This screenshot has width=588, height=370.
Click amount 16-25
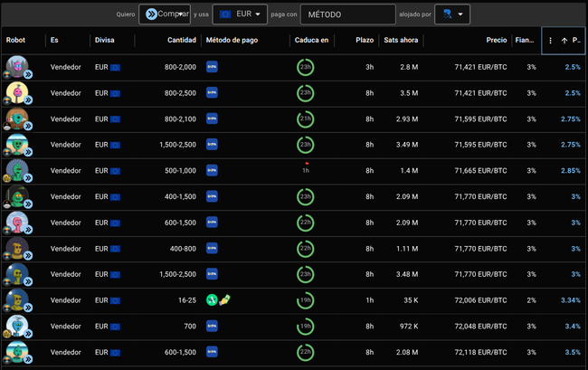(187, 300)
